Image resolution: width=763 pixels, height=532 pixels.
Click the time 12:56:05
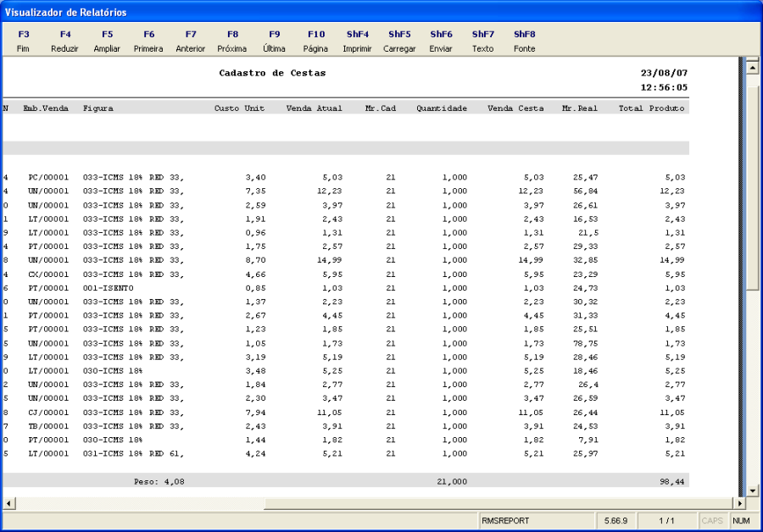tap(664, 87)
